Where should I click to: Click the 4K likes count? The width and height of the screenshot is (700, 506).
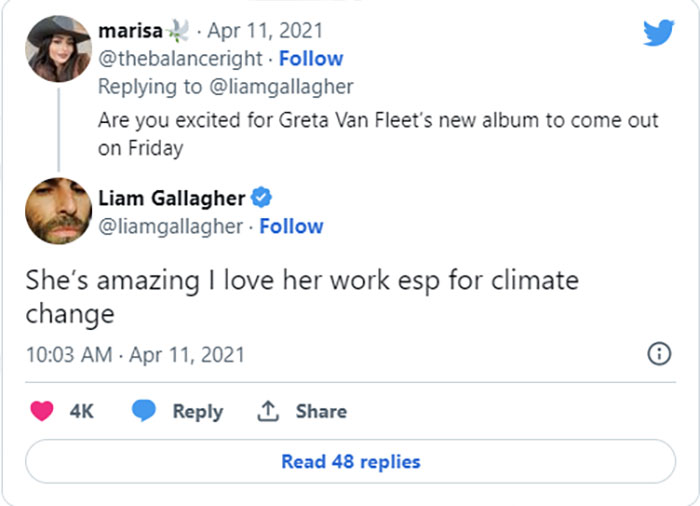coord(81,411)
